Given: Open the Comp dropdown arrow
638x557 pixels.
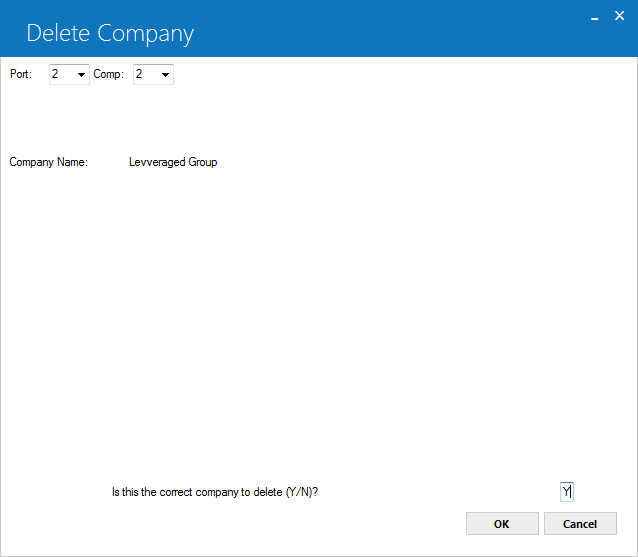Looking at the screenshot, I should click(165, 74).
